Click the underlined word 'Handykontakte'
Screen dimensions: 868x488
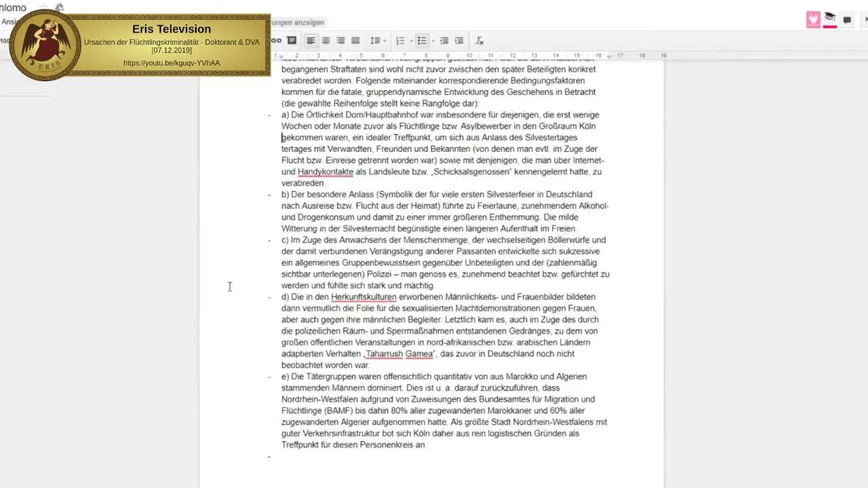click(x=325, y=171)
